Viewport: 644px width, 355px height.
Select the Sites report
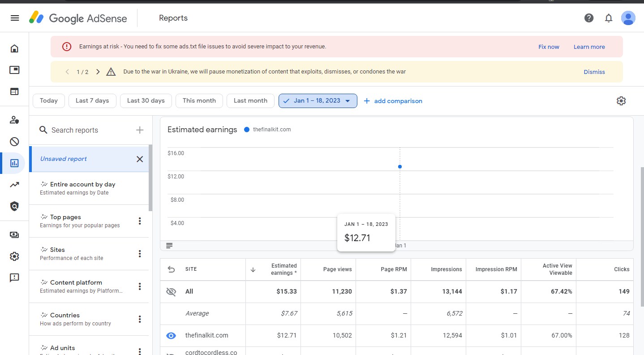click(x=89, y=254)
